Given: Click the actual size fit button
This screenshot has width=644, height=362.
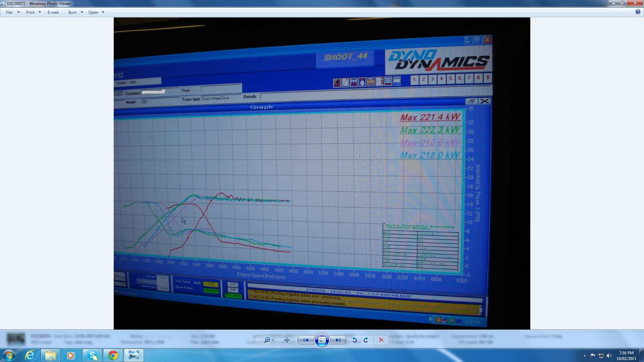Looking at the screenshot, I should click(x=287, y=340).
